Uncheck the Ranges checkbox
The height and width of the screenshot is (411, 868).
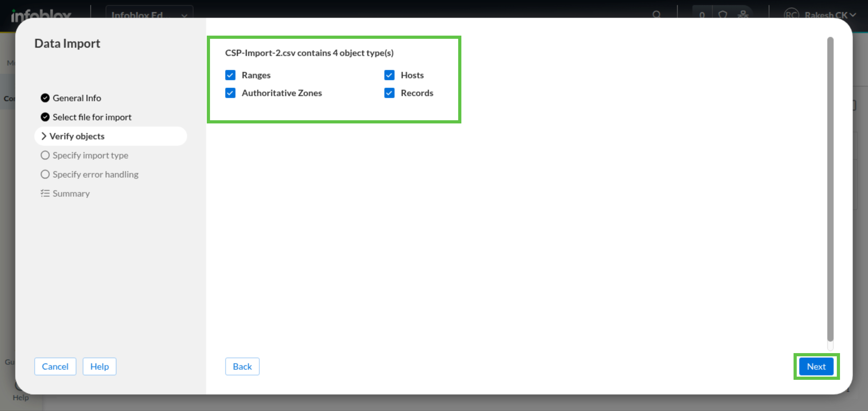[x=230, y=75]
